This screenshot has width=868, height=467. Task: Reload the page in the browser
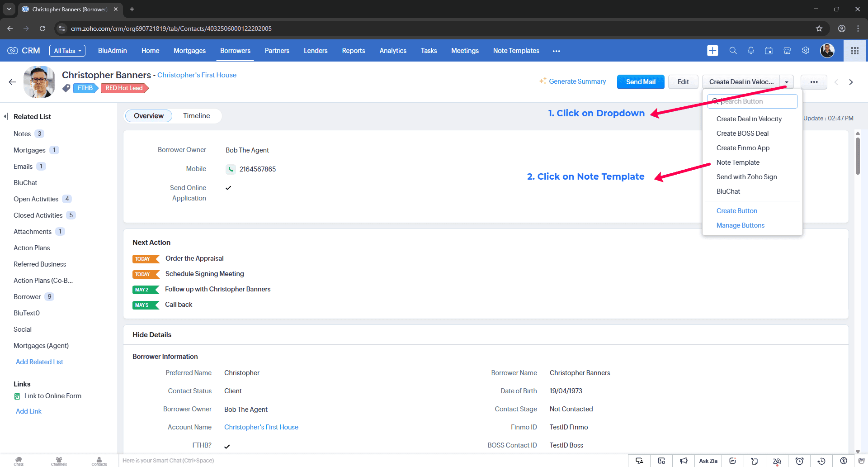tap(42, 29)
